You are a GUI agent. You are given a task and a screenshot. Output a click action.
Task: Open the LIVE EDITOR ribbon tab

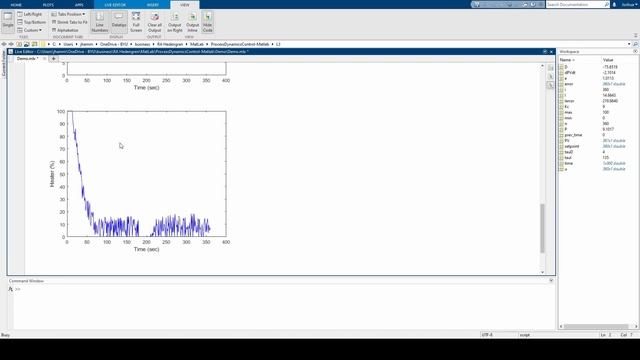point(115,5)
